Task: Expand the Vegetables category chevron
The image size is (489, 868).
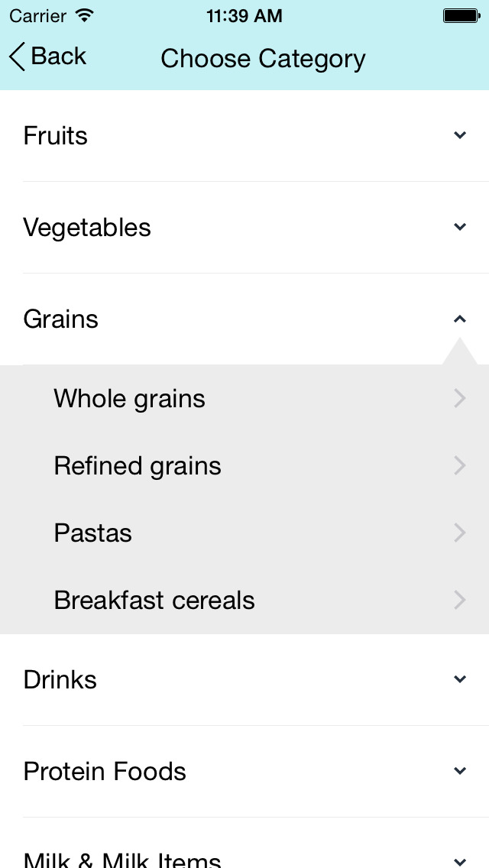Action: [x=460, y=227]
